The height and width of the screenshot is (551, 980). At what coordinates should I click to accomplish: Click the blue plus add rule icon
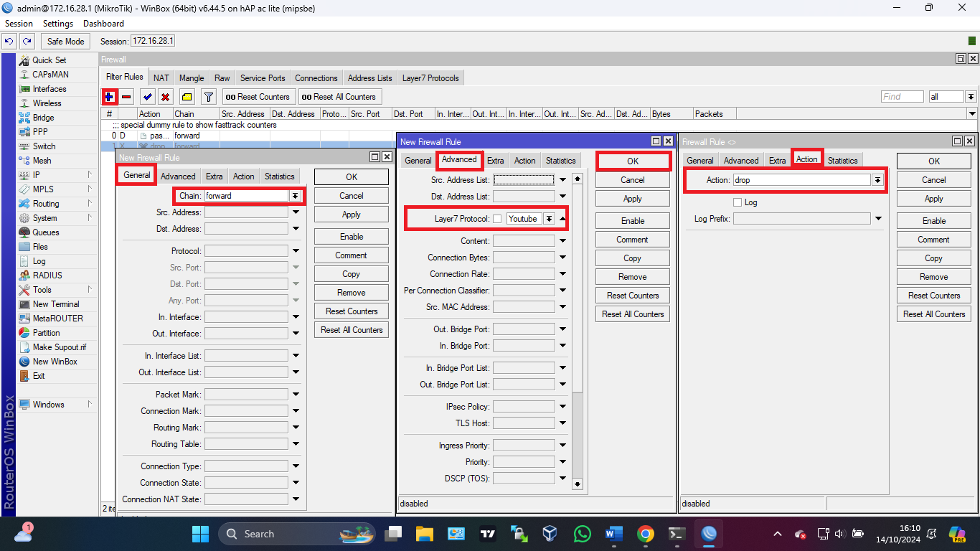pyautogui.click(x=110, y=96)
